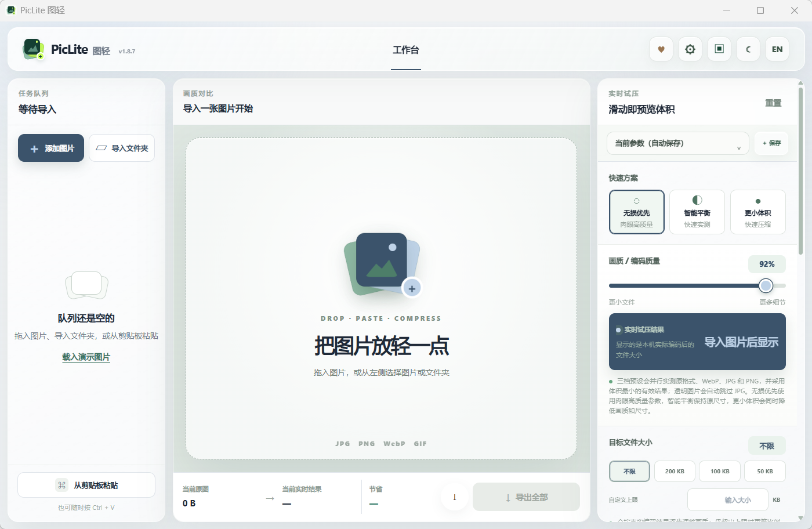Click the 添加图片 button
This screenshot has width=812, height=529.
[51, 148]
